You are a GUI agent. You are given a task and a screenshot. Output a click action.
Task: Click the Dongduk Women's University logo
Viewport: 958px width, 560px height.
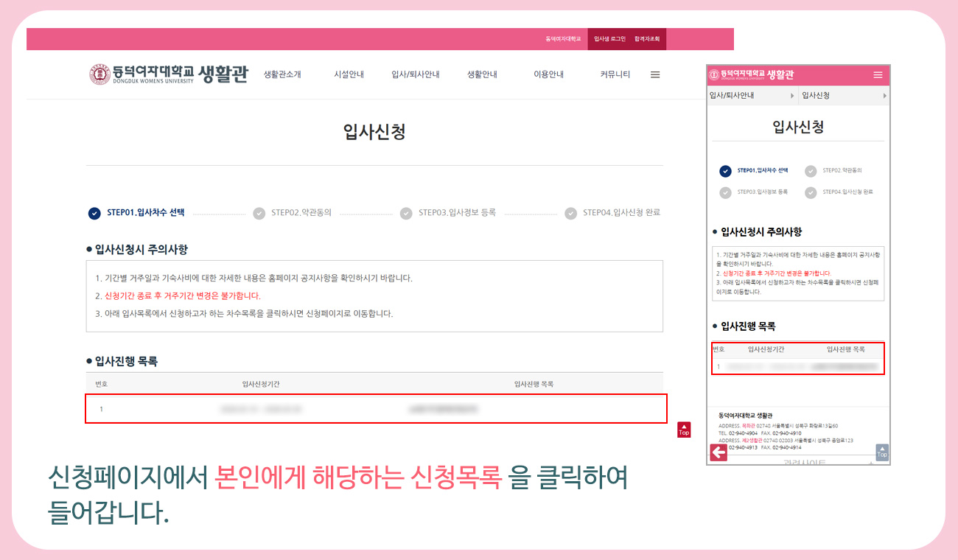point(166,74)
